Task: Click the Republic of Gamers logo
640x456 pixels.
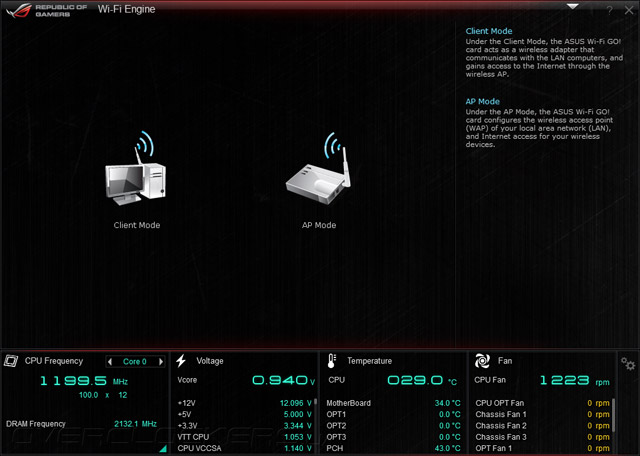Action: (47, 11)
